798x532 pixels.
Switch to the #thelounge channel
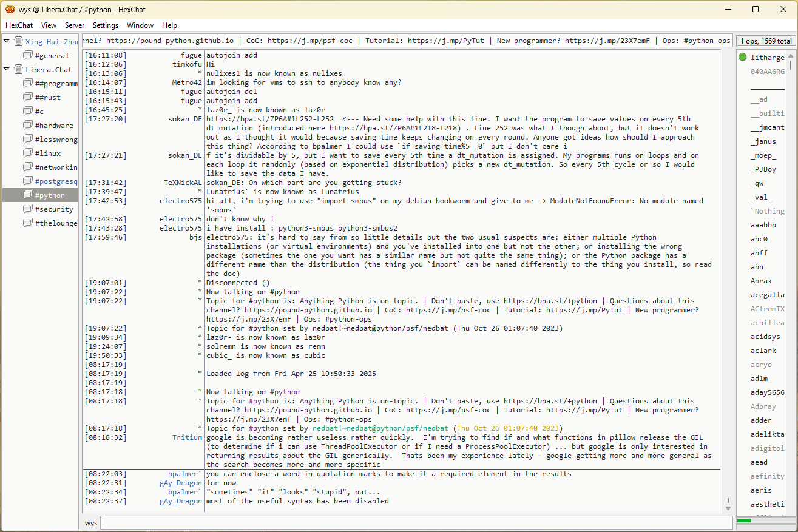click(56, 223)
